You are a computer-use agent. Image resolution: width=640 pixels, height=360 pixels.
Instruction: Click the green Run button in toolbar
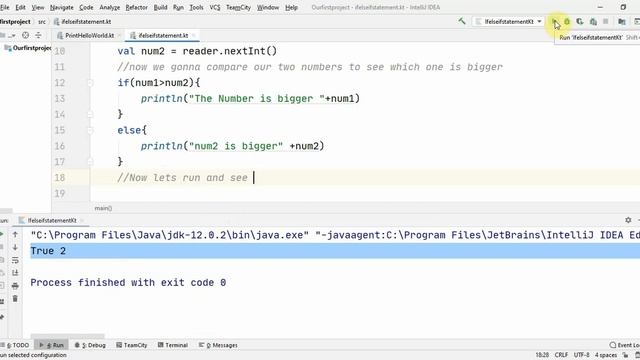554,21
